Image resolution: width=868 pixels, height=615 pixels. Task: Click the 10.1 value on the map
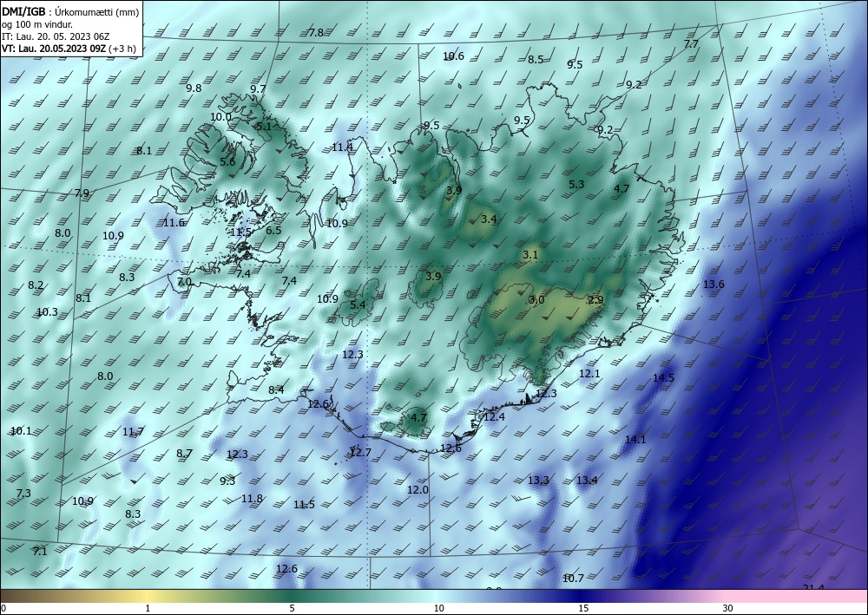[21, 431]
